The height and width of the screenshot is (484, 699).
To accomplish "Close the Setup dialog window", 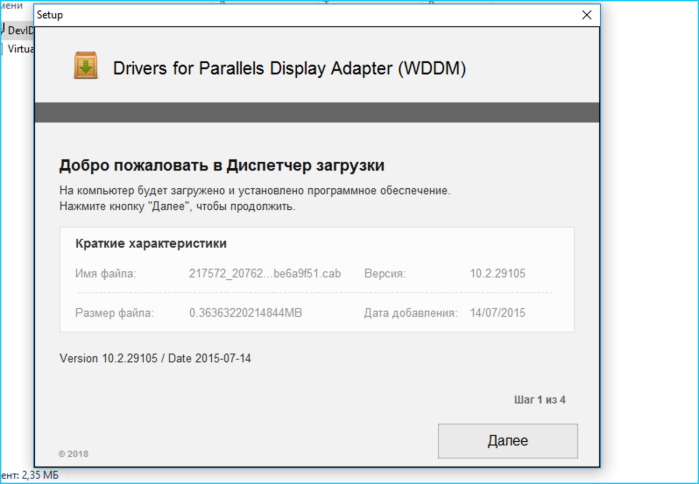I will coord(587,15).
